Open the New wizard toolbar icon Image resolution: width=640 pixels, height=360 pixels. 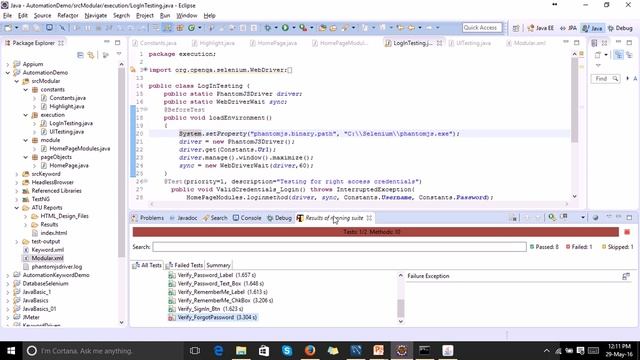pos(8,28)
